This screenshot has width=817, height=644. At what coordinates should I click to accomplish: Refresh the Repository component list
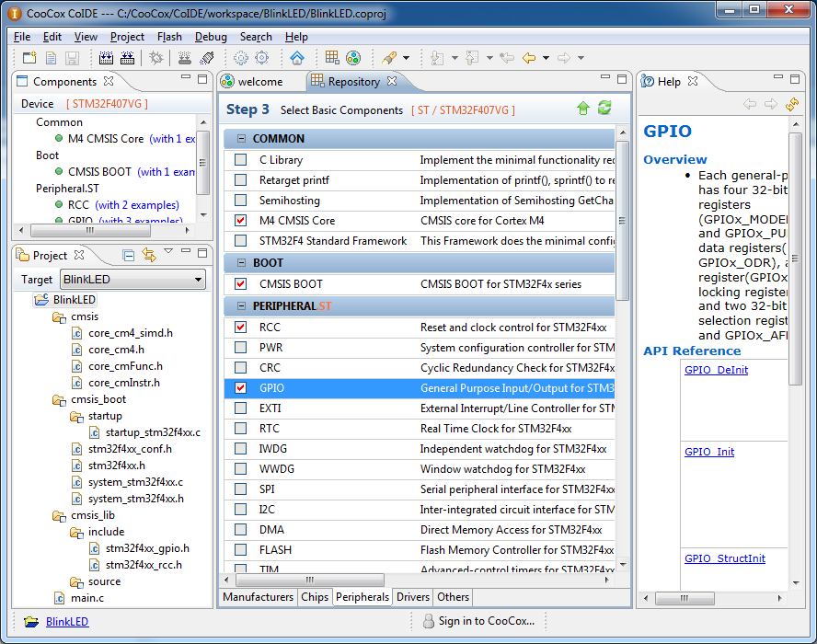604,109
